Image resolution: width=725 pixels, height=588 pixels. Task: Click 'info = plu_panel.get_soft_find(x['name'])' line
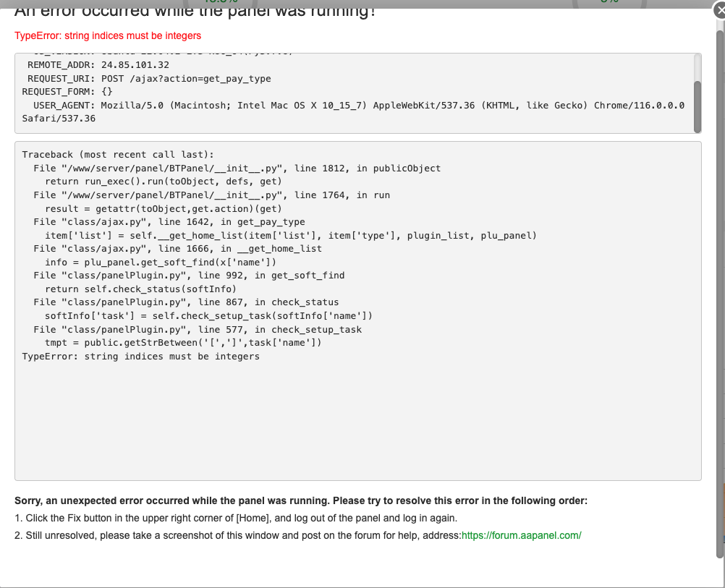pyautogui.click(x=161, y=262)
